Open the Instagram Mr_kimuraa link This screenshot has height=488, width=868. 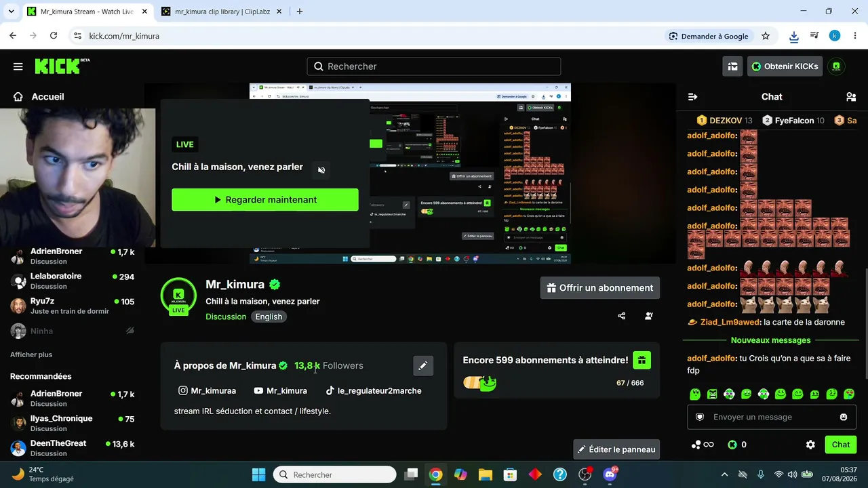click(207, 390)
